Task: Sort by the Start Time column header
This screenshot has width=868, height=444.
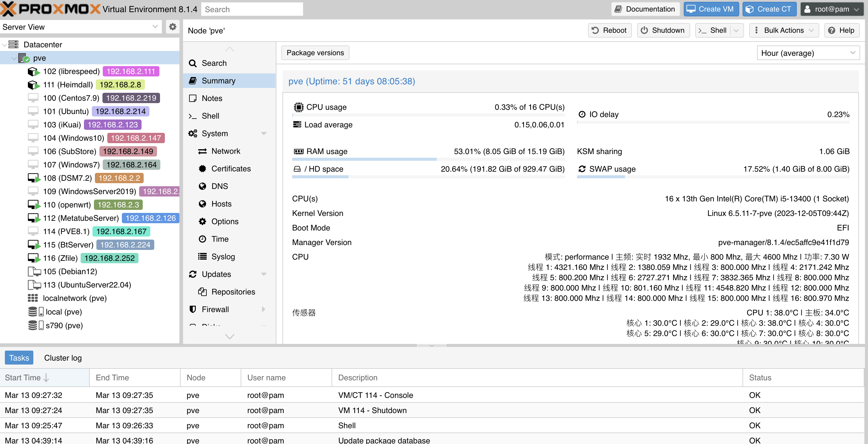Action: (x=45, y=378)
